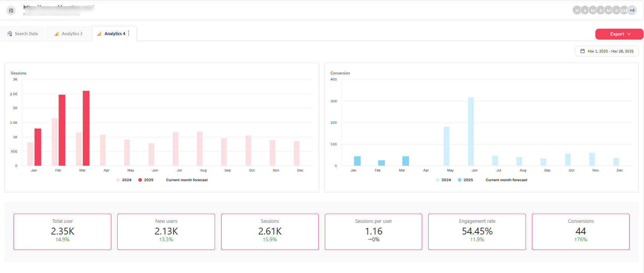Click the Conversions metric card

point(580,231)
